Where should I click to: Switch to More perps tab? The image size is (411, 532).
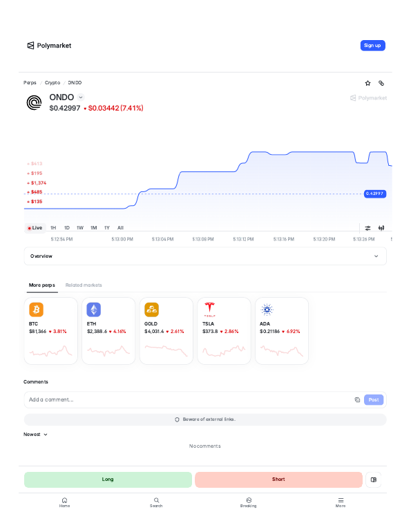[42, 285]
